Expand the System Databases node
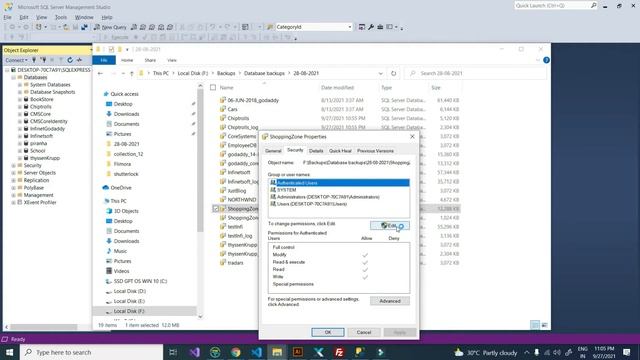This screenshot has height=360, width=640. (20, 85)
